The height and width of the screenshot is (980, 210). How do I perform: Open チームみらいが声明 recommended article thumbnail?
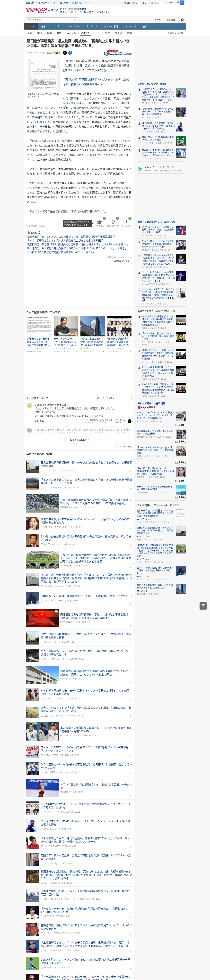click(66, 326)
